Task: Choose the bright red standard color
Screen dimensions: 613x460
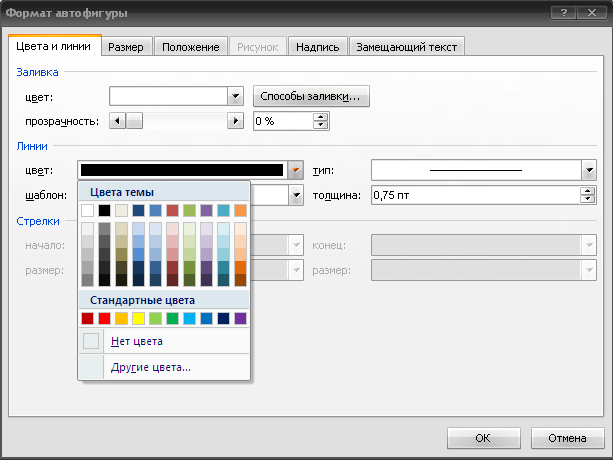Action: coord(104,319)
